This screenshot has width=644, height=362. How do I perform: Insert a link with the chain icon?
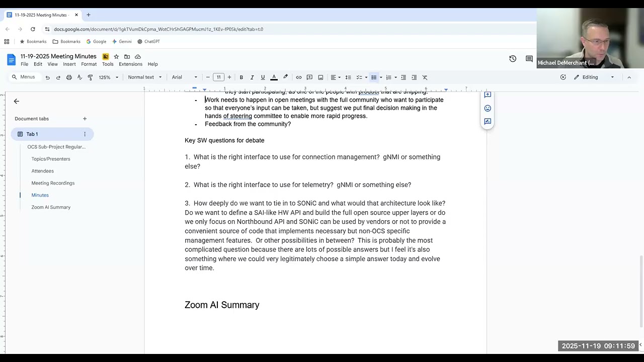point(299,77)
